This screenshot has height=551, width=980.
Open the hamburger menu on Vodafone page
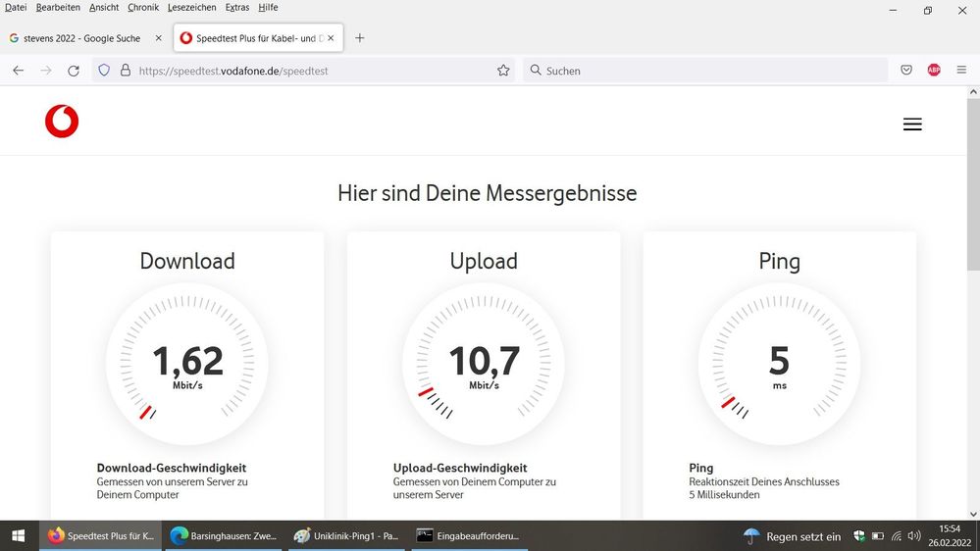click(912, 125)
